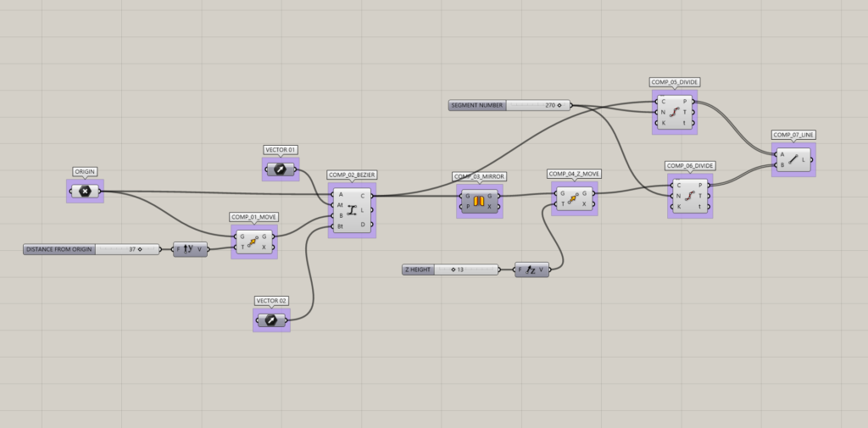Click the Unit Z vector component

coord(532,270)
